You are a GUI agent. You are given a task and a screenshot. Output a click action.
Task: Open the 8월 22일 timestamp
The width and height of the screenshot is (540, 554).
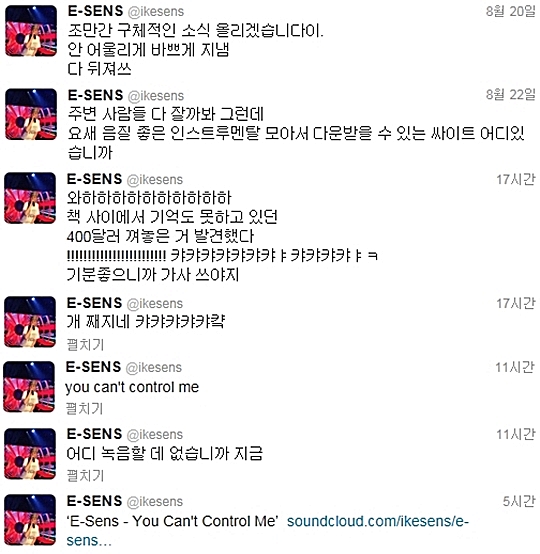510,94
